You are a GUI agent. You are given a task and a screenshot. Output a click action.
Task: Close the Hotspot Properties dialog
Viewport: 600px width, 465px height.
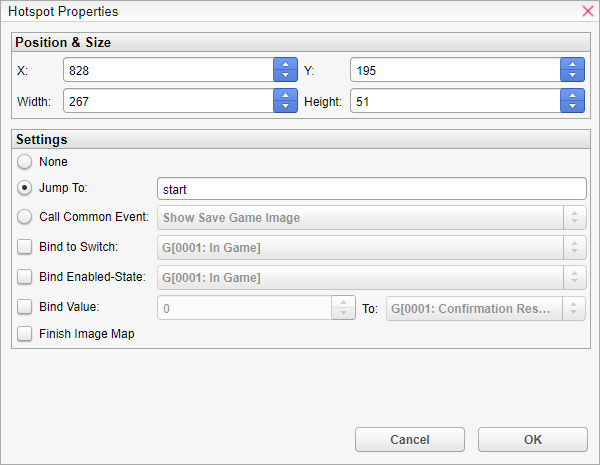pyautogui.click(x=587, y=12)
